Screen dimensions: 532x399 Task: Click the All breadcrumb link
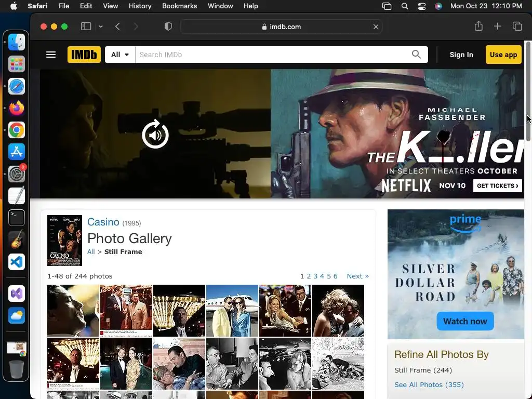91,252
